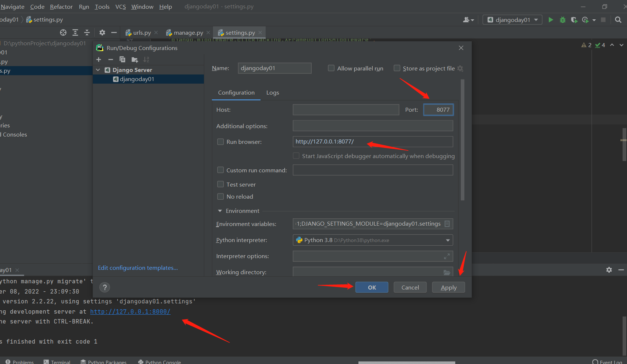Open the Navigate menu
This screenshot has height=364, width=627.
(13, 7)
